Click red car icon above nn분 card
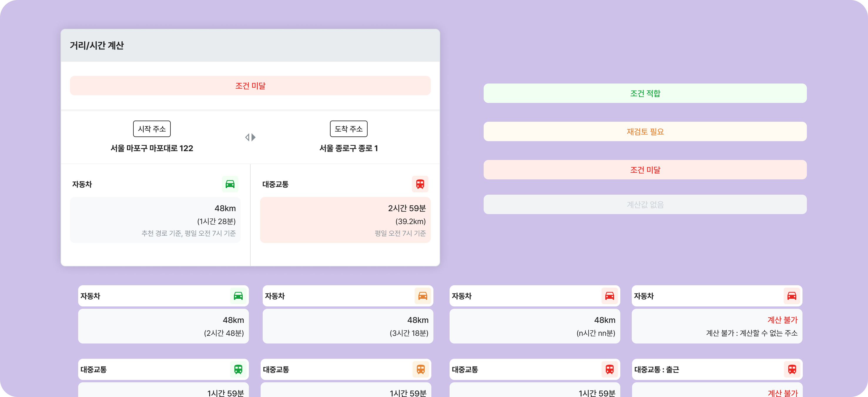The width and height of the screenshot is (868, 397). 609,296
